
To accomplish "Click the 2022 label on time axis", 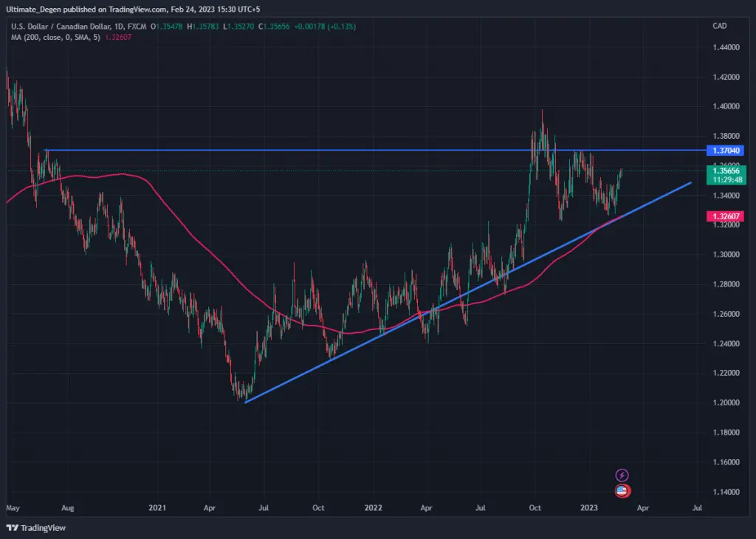I will [x=373, y=508].
